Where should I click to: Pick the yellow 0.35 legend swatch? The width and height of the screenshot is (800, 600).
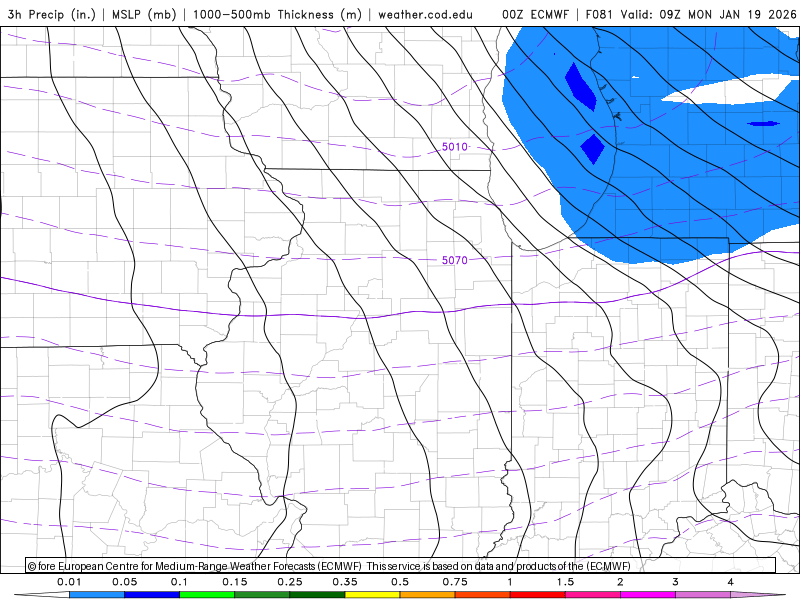(372, 595)
